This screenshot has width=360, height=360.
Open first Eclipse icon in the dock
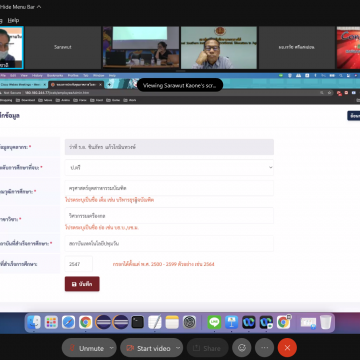103,322
